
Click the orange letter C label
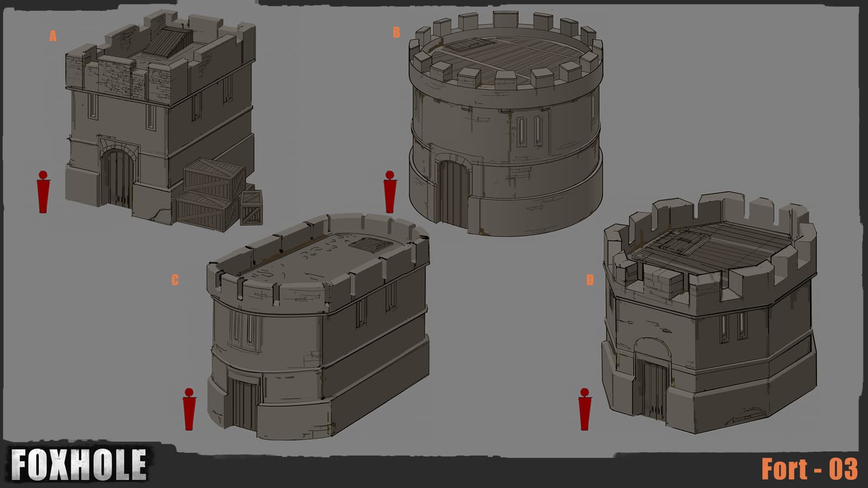click(175, 280)
